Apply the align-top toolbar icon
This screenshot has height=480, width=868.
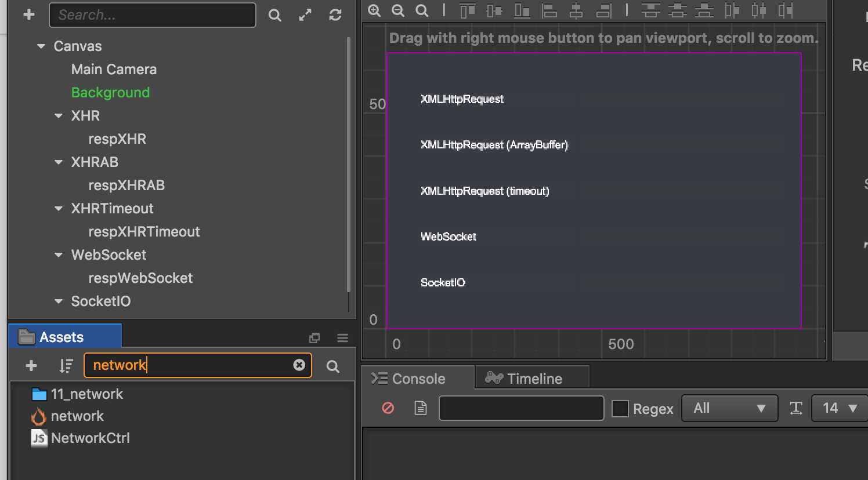[x=467, y=10]
